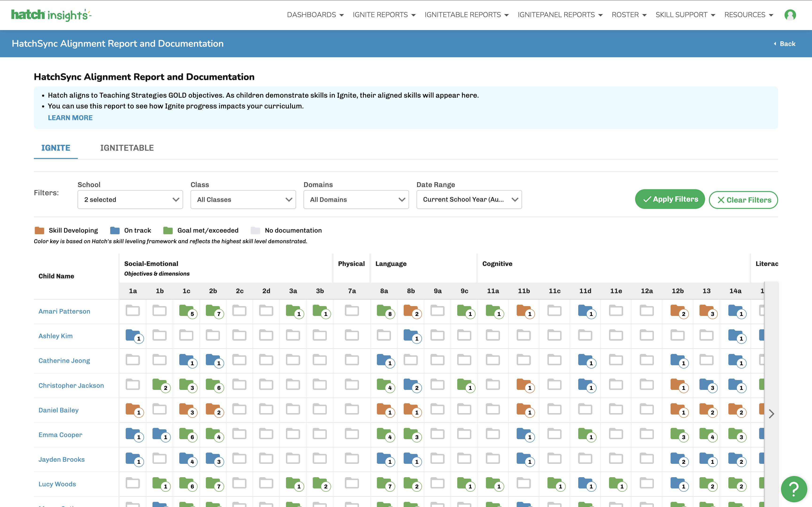Open Emma Cooper's green folder under objective 1c
The height and width of the screenshot is (507, 812).
click(x=187, y=434)
